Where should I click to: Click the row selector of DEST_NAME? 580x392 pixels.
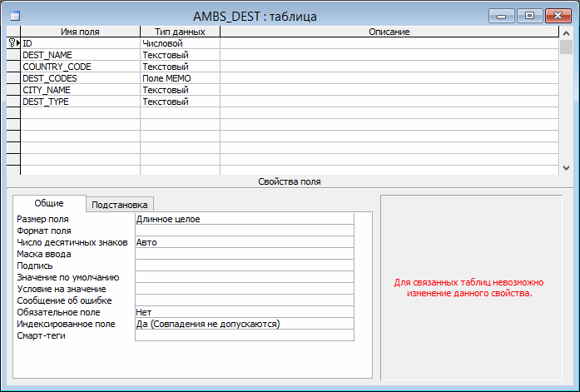[13, 55]
